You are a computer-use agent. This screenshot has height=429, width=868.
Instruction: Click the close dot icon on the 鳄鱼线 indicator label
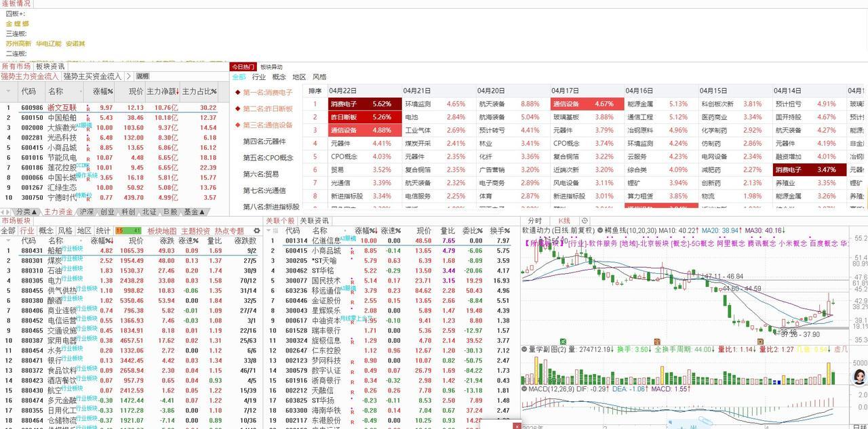tap(599, 230)
